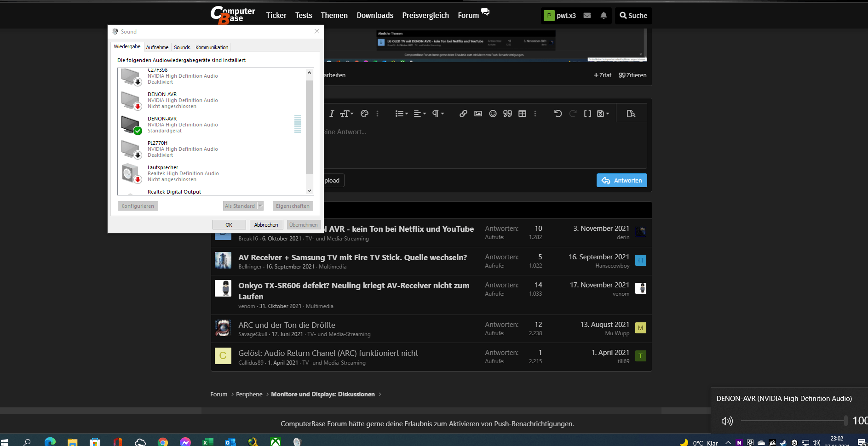The image size is (868, 446).
Task: Open private messages envelope in header
Action: (x=587, y=15)
